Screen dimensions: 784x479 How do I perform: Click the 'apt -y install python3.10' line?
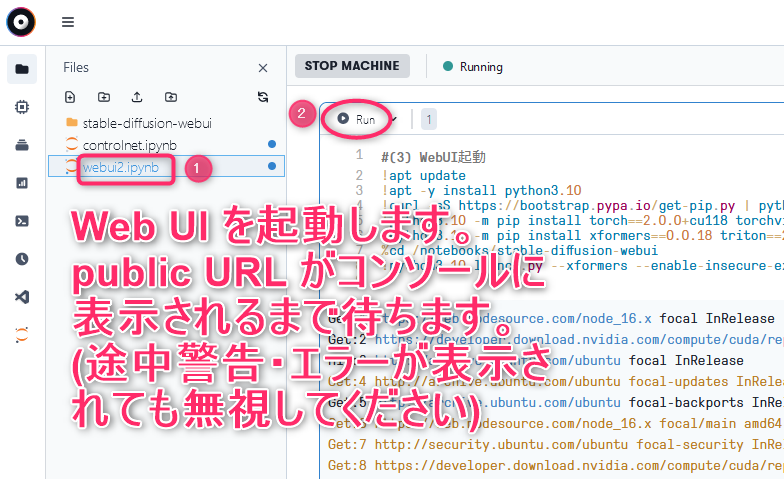(482, 190)
